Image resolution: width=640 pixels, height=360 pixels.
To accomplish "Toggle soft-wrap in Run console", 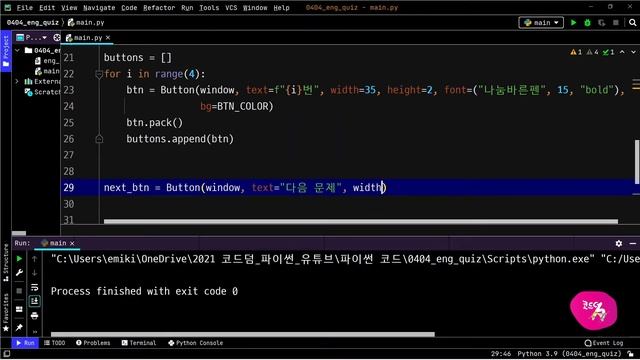I will (x=35, y=287).
